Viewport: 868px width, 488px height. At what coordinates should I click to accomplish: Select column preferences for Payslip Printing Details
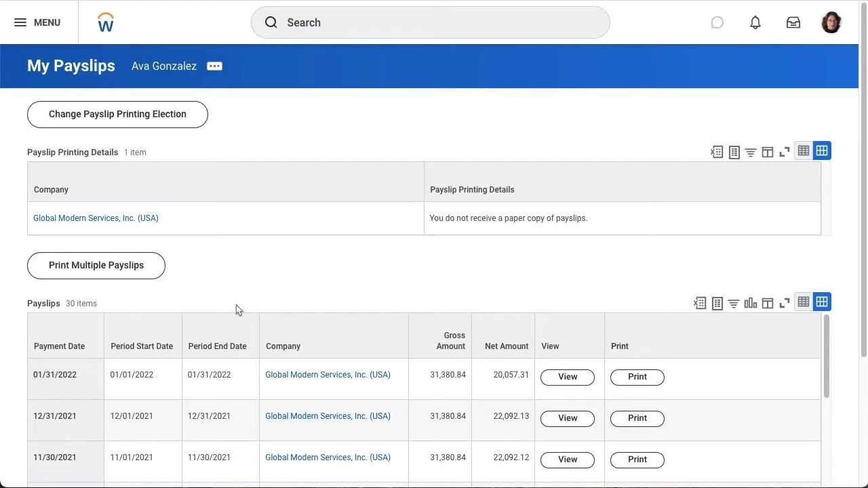768,152
